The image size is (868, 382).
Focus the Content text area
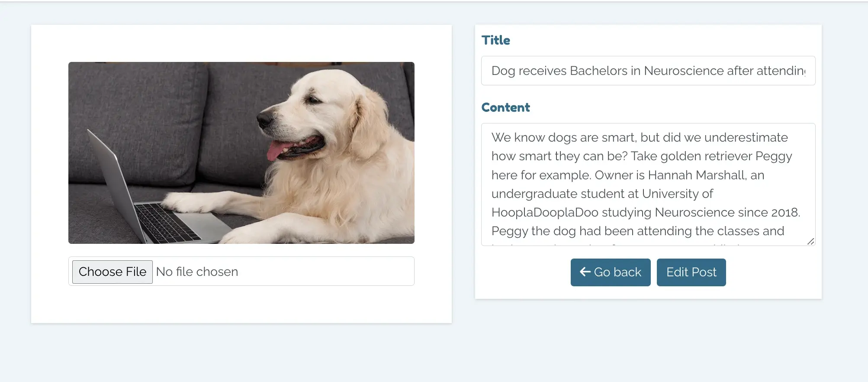click(x=648, y=185)
